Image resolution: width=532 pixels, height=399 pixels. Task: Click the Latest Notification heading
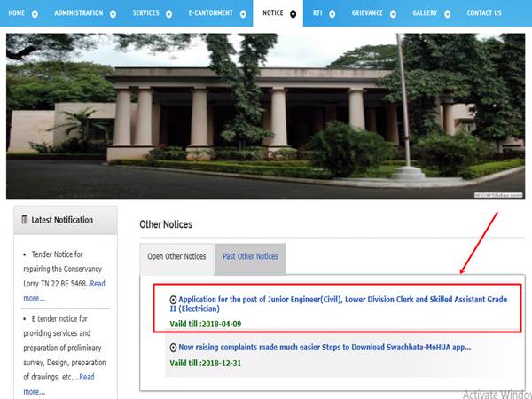[62, 220]
